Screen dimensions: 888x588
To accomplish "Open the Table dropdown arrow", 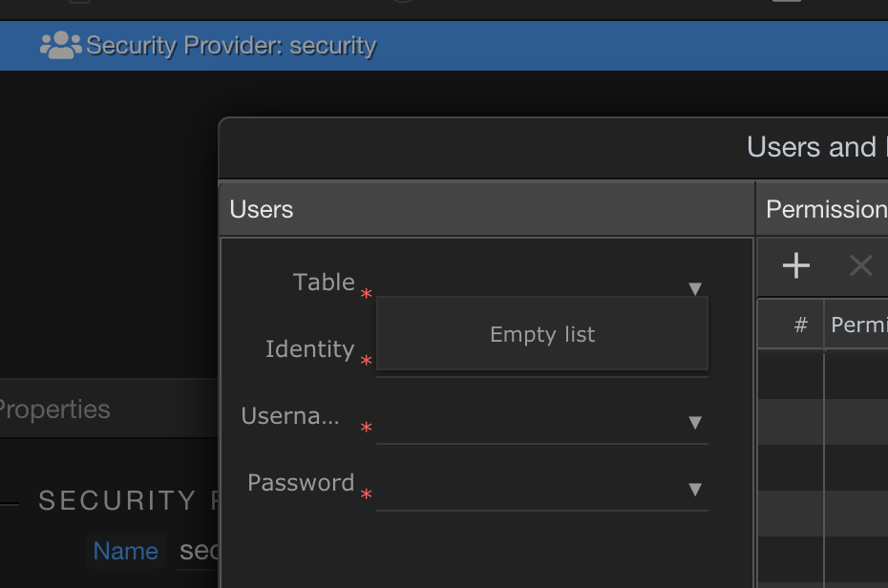I will click(x=695, y=288).
